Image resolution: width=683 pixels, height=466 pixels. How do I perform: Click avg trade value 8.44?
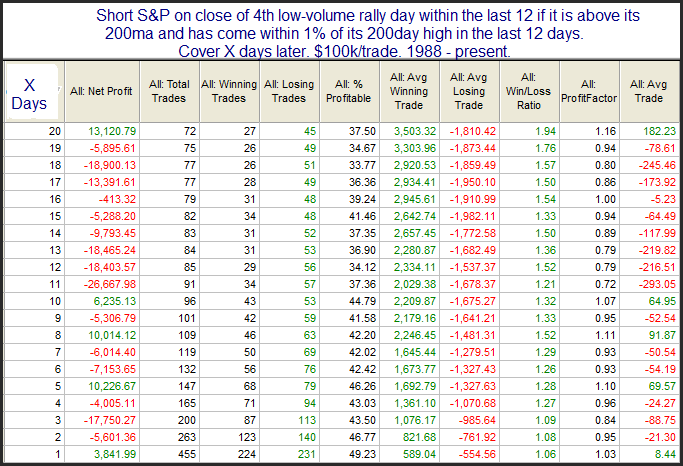coord(666,454)
